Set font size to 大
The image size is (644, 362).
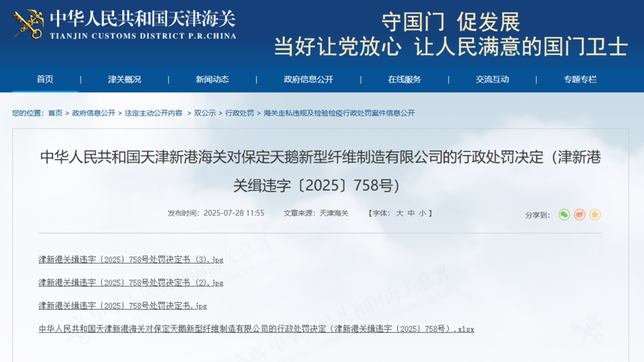(399, 213)
